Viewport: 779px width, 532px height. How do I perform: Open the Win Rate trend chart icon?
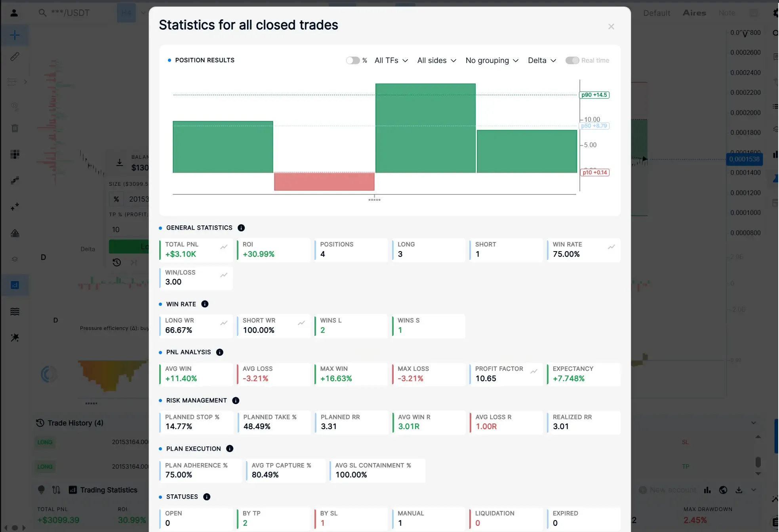611,247
